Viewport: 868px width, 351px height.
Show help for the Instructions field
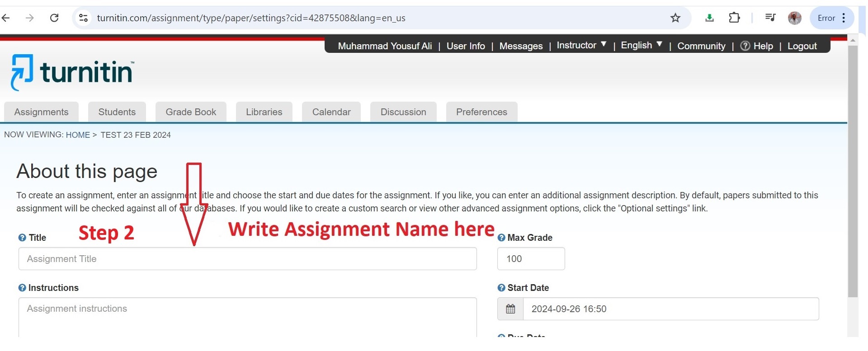click(22, 288)
